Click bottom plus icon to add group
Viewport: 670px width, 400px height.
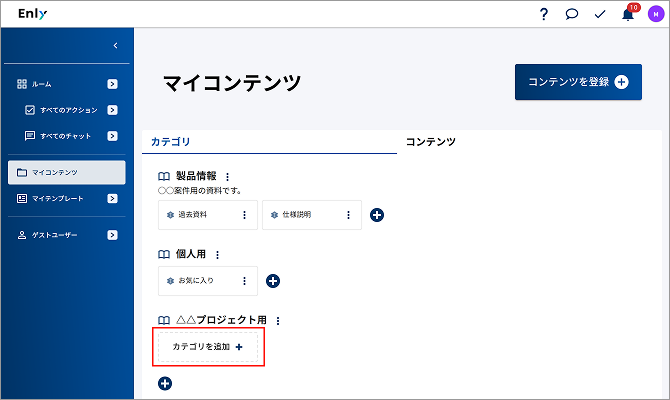point(165,383)
